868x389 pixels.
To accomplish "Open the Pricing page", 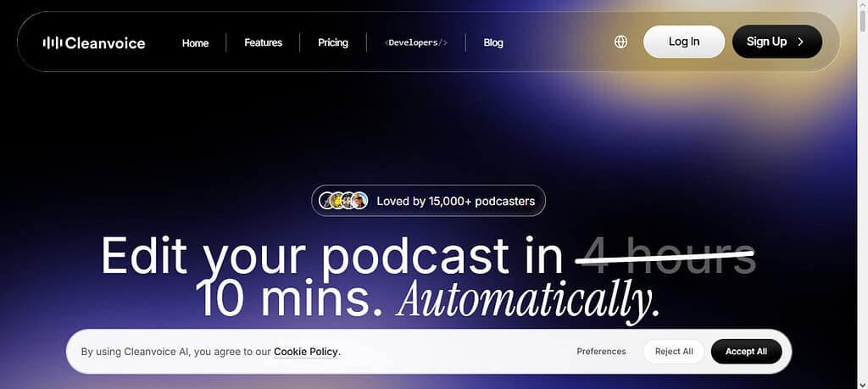I will click(332, 42).
